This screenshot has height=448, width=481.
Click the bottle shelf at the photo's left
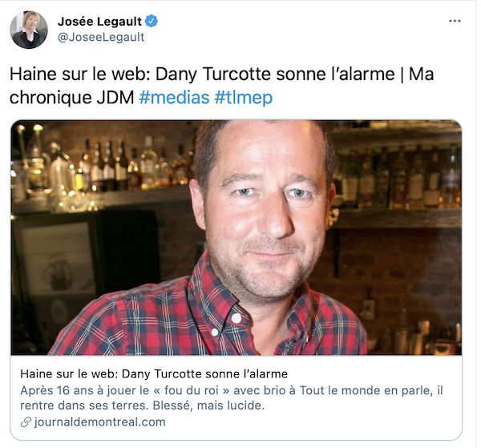tap(101, 172)
